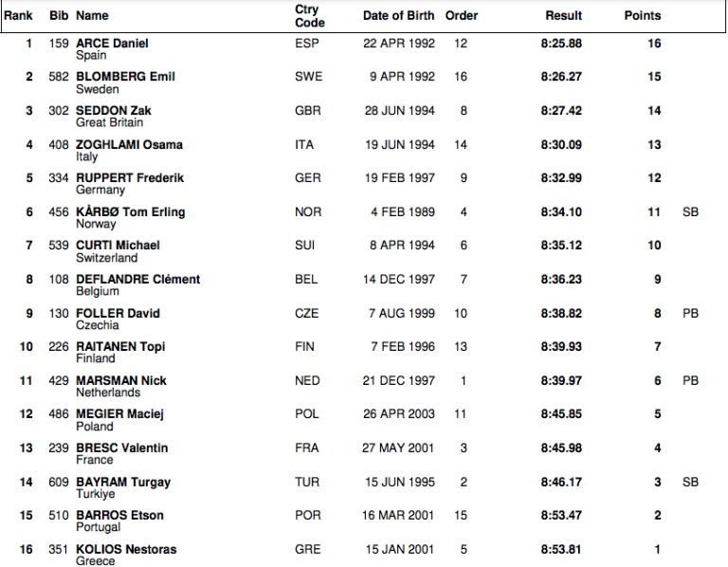This screenshot has width=728, height=567.
Task: Click PB marker in FOLLER David row
Action: 690,313
